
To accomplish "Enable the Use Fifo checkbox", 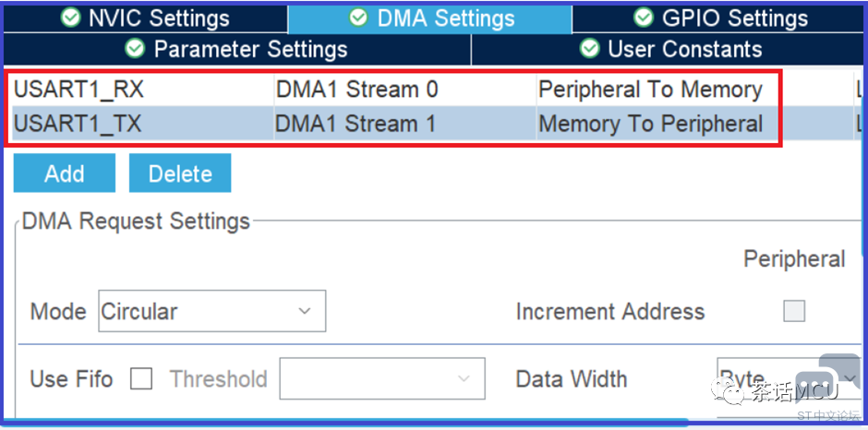I will tap(141, 379).
